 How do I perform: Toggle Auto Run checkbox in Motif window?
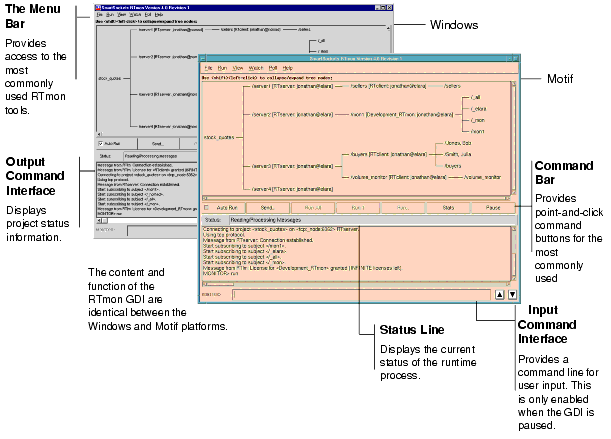[207, 208]
